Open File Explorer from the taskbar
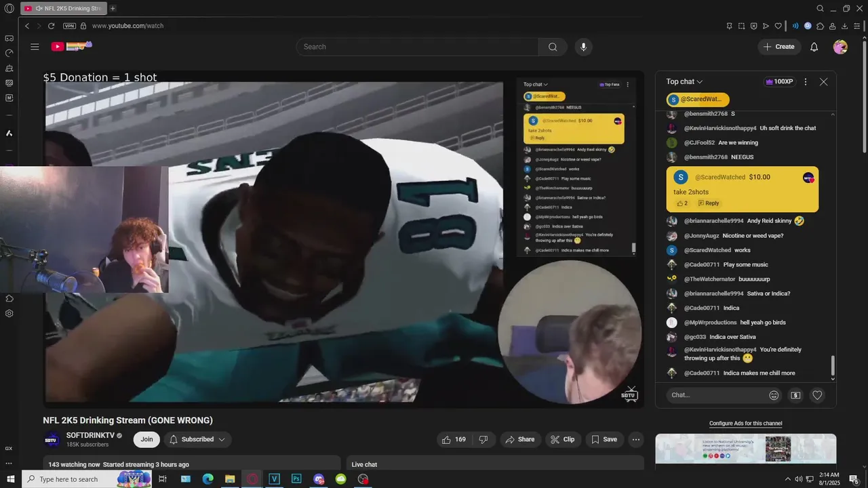The image size is (868, 488). (x=230, y=479)
